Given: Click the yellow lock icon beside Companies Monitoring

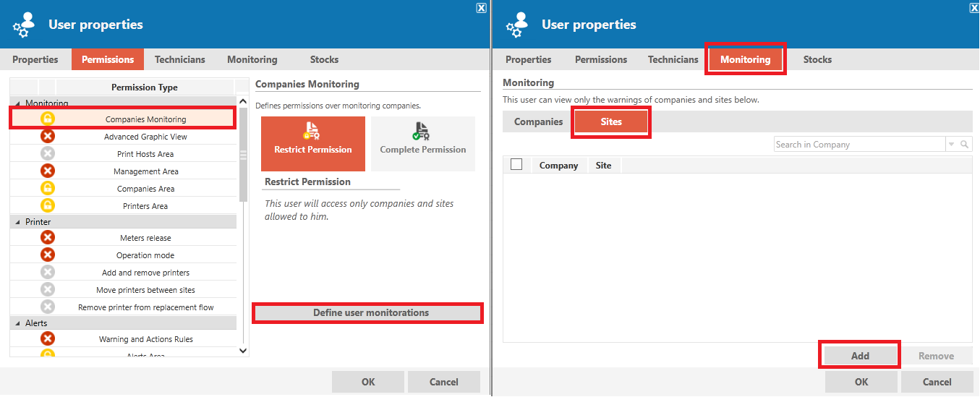Looking at the screenshot, I should click(48, 119).
